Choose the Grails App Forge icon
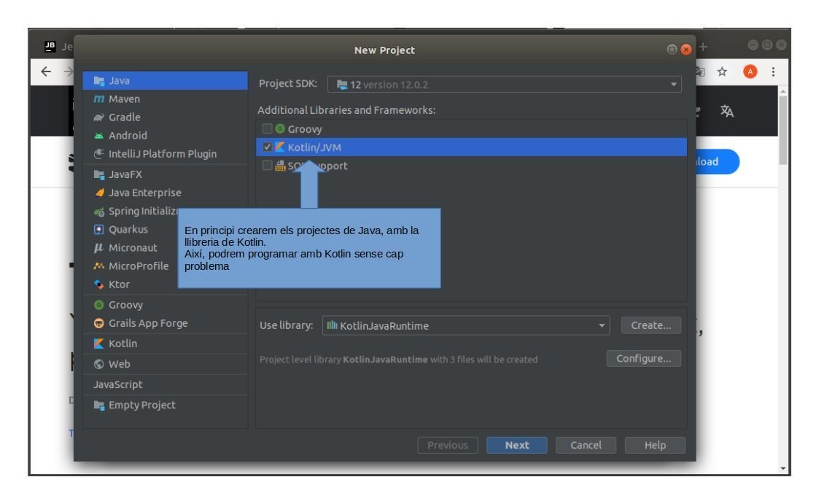The height and width of the screenshot is (504, 819). tap(98, 323)
